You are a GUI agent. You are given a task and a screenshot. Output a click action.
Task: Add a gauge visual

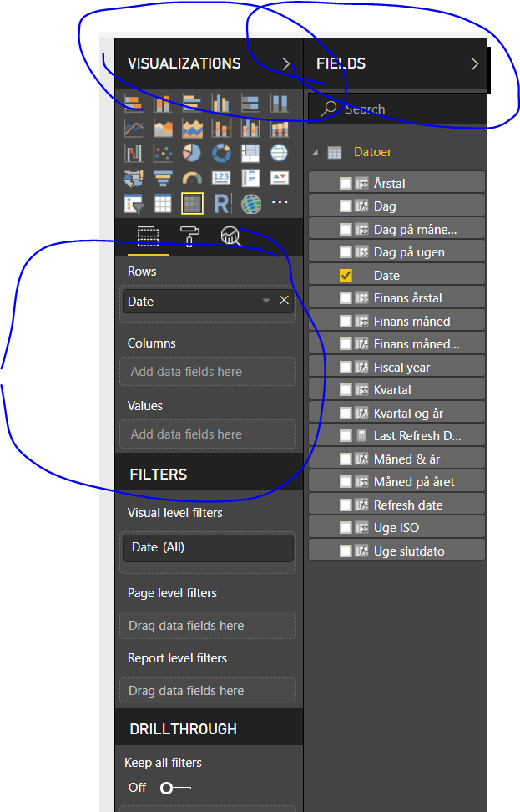(x=192, y=179)
